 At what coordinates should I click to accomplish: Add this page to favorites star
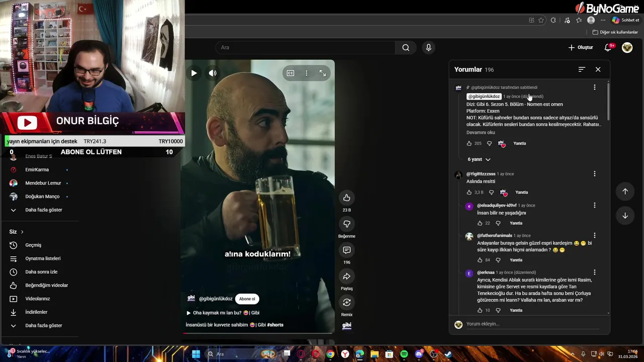541,20
